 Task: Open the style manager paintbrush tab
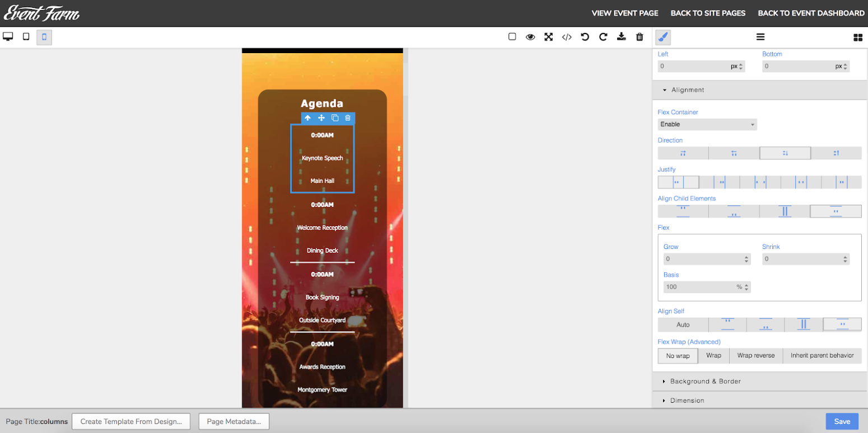[x=663, y=37]
